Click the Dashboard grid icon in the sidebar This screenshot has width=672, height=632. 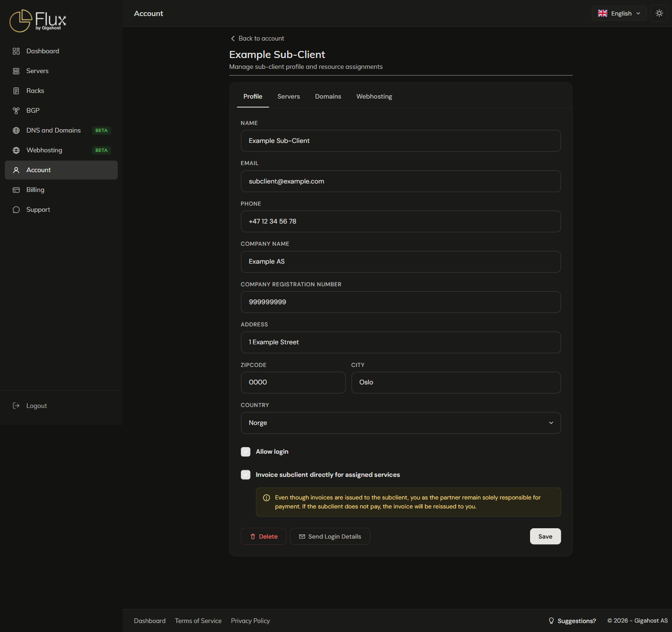[x=16, y=51]
